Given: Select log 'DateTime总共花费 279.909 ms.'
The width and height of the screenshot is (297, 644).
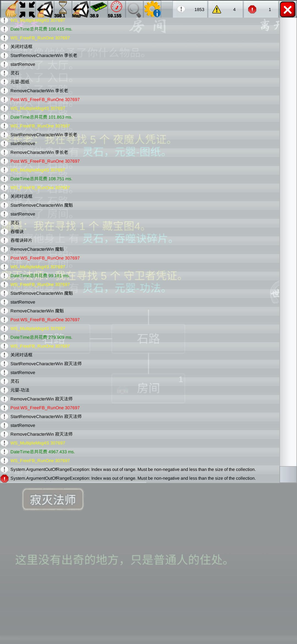Looking at the screenshot, I should [140, 337].
